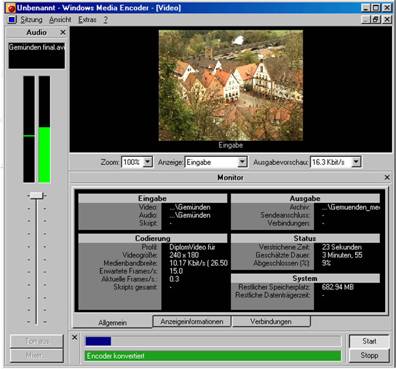Click the right green audio level meter
396x369 pixels.
click(44, 129)
